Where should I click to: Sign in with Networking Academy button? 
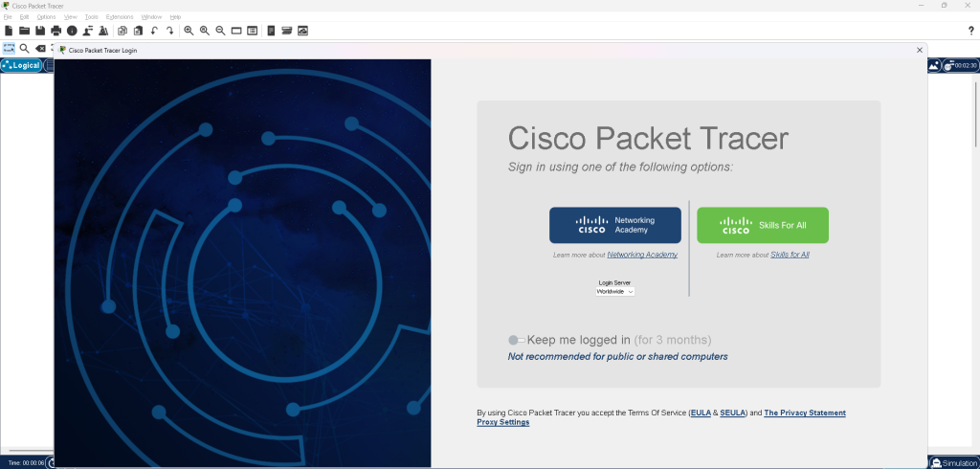[x=615, y=226]
